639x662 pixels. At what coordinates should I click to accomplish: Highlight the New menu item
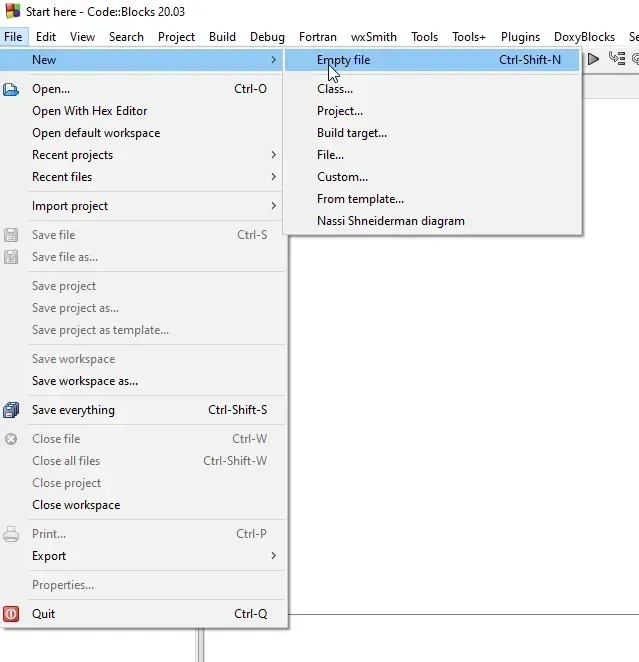point(143,60)
